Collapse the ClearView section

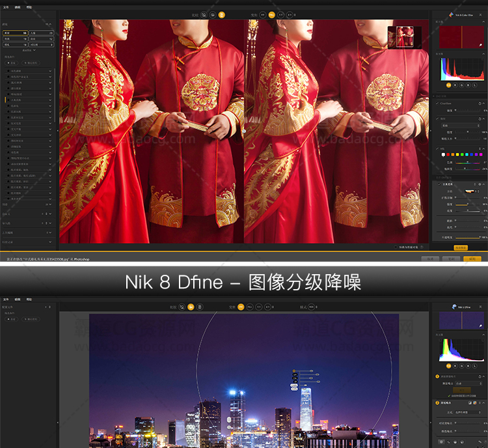tap(483, 104)
